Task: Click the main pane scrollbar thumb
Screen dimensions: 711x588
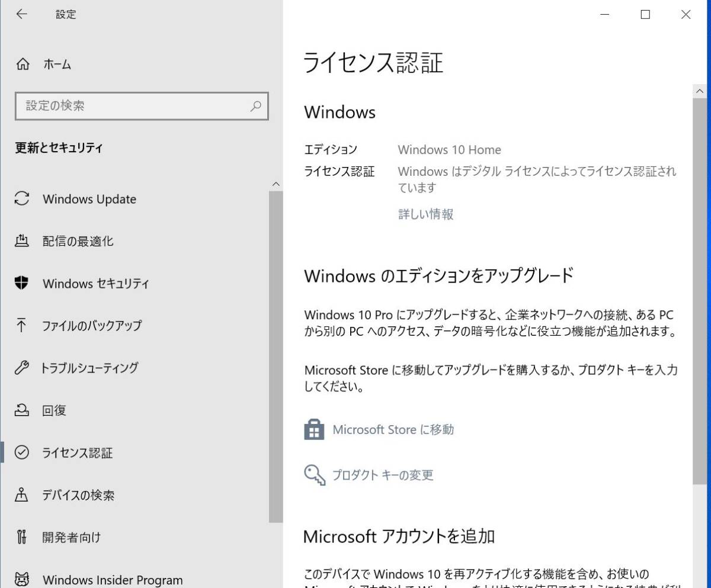Action: click(700, 293)
